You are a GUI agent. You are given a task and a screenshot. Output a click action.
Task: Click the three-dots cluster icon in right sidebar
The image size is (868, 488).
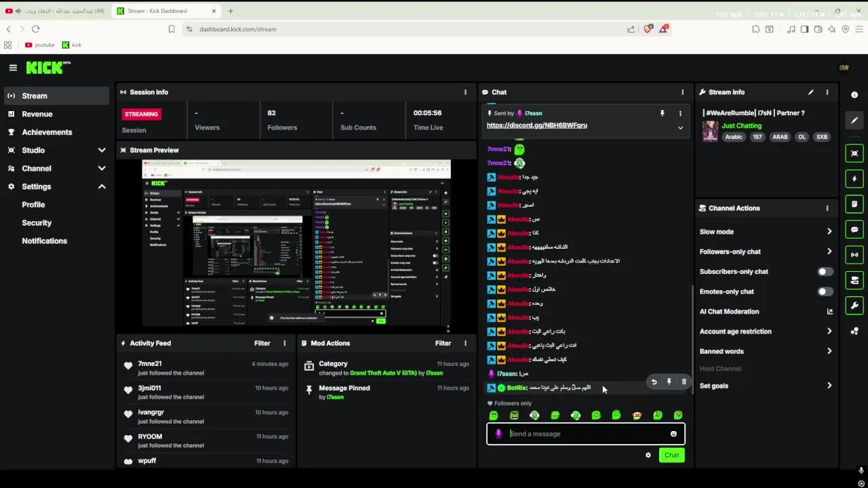point(854,331)
